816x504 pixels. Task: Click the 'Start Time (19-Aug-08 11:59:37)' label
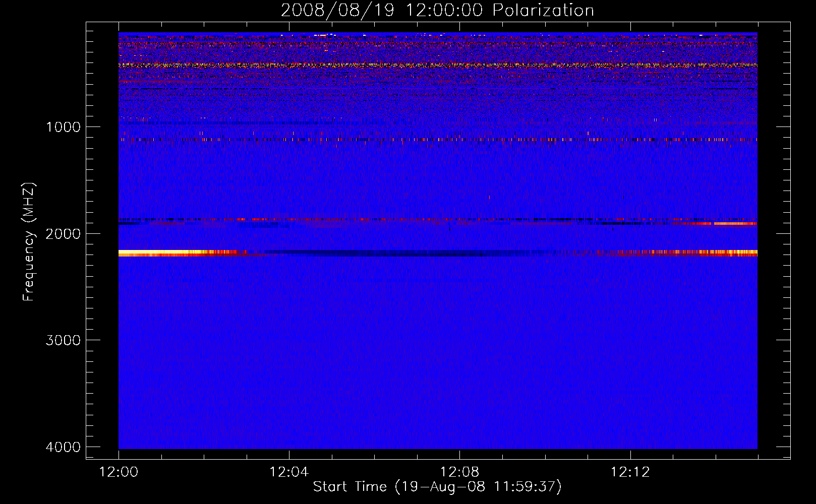pos(437,487)
